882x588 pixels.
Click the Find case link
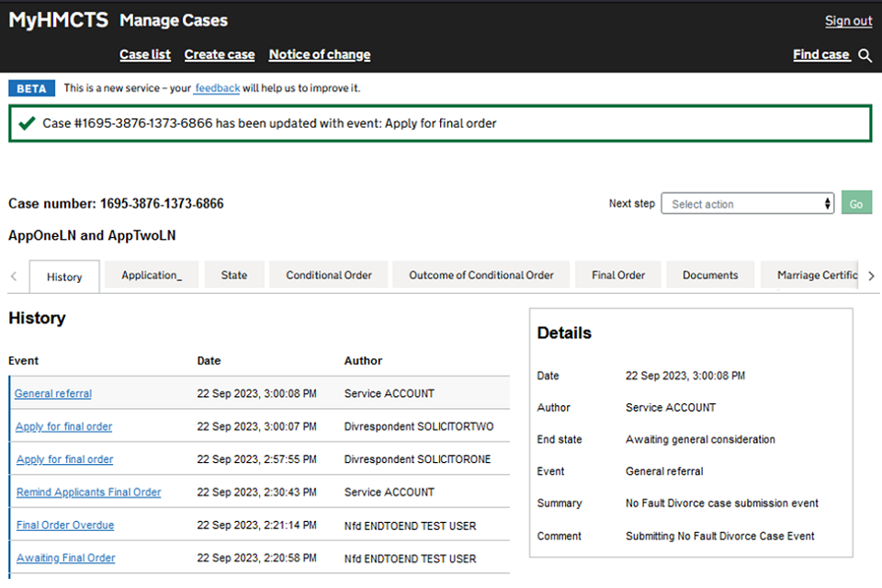[820, 54]
